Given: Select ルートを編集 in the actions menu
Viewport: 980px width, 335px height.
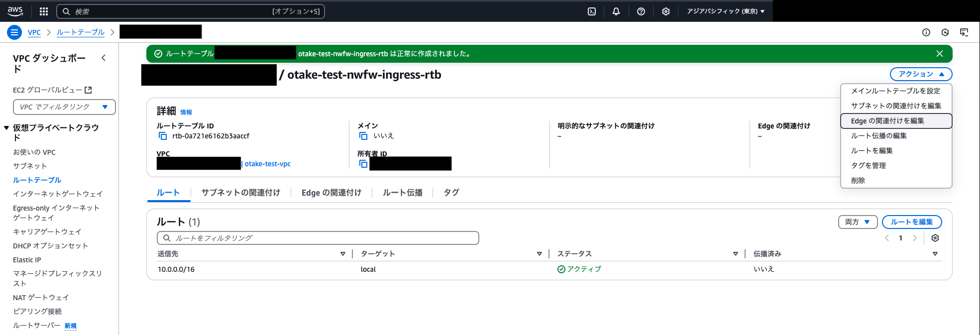Looking at the screenshot, I should pyautogui.click(x=896, y=151).
